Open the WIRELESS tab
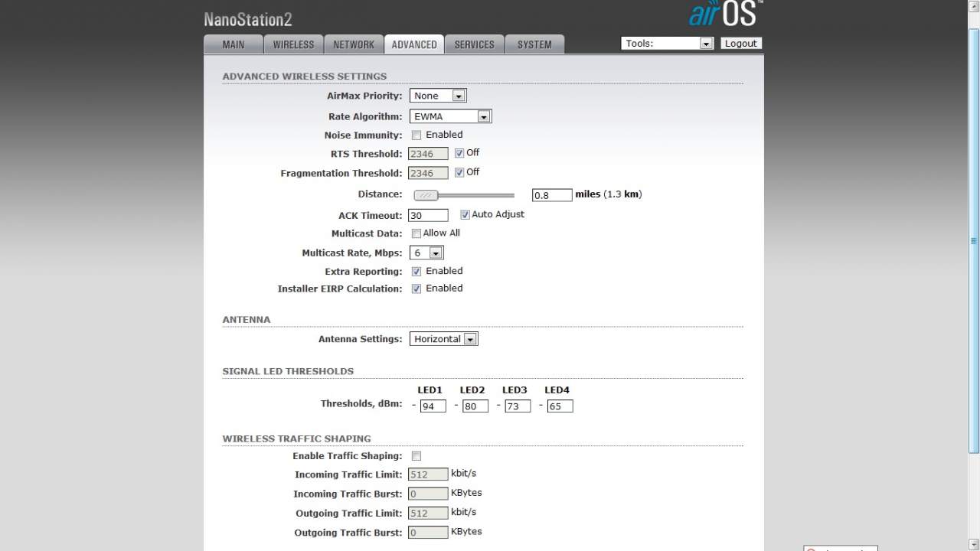The height and width of the screenshot is (551, 980). pos(293,44)
